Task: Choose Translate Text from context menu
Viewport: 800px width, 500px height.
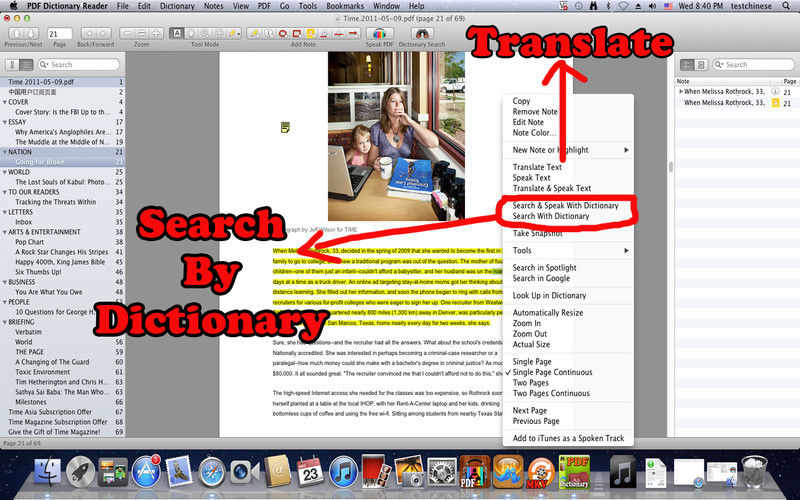Action: click(x=537, y=167)
